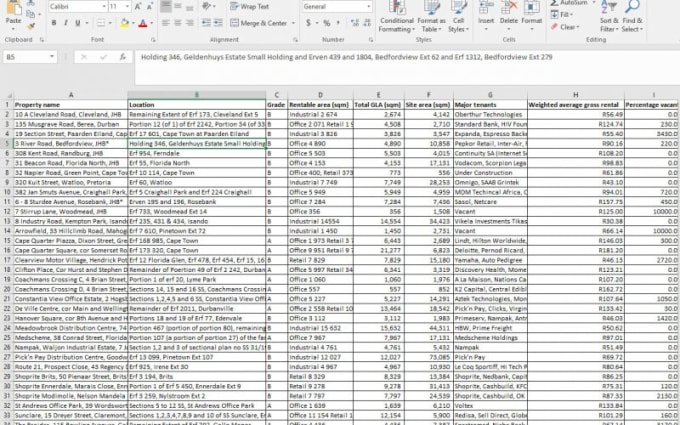Screen dimensions: 680x425
Task: Open the Format cells menu icon
Action: 532,7
